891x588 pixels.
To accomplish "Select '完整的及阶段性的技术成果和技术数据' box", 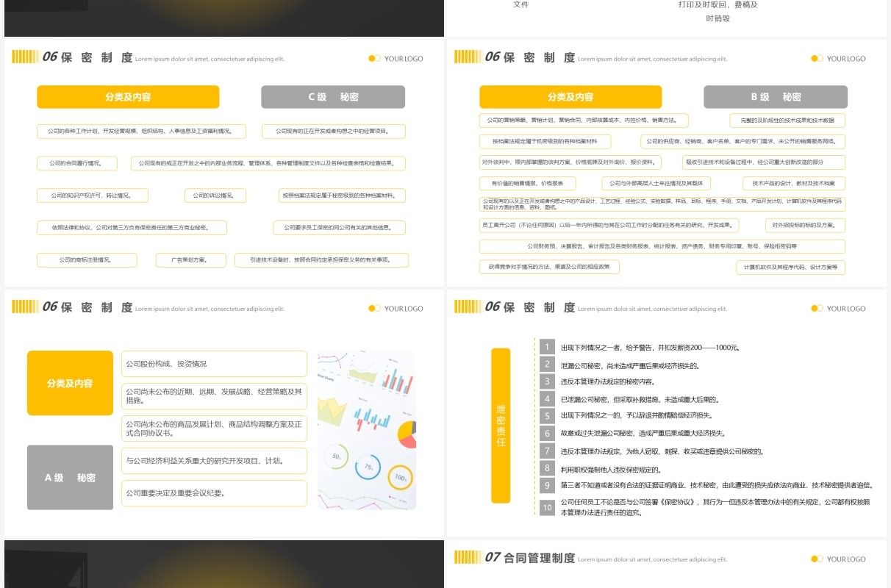I will click(787, 121).
